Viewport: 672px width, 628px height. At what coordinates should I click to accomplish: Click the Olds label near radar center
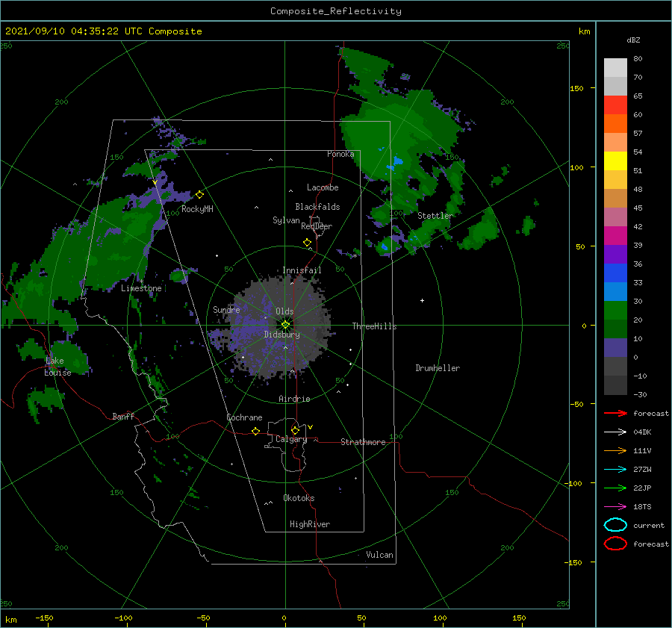point(284,311)
